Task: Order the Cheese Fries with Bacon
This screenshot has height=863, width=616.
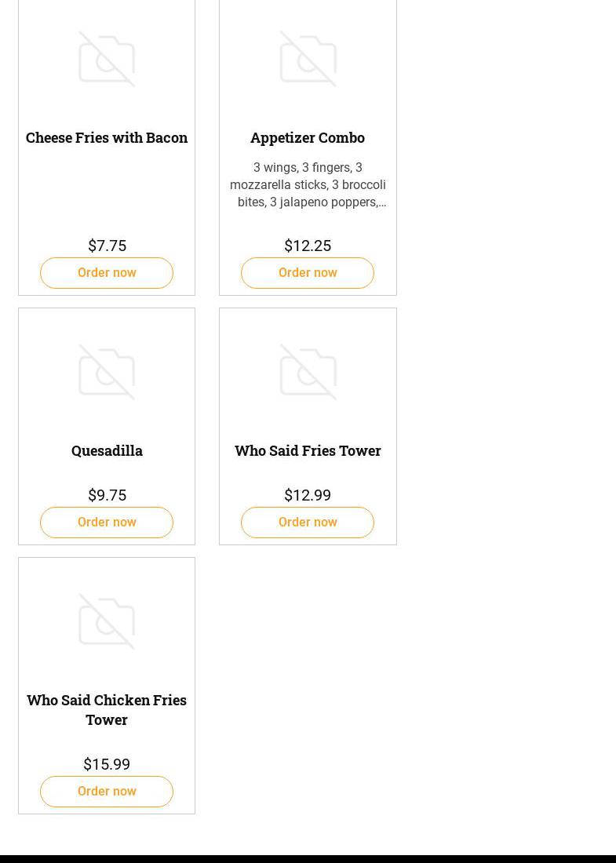Action: 107,273
